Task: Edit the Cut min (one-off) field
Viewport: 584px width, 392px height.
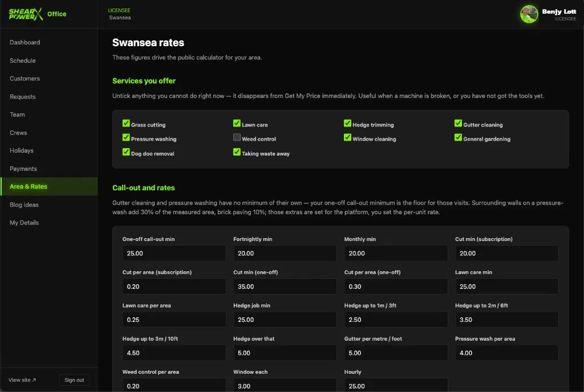Action: (x=285, y=287)
